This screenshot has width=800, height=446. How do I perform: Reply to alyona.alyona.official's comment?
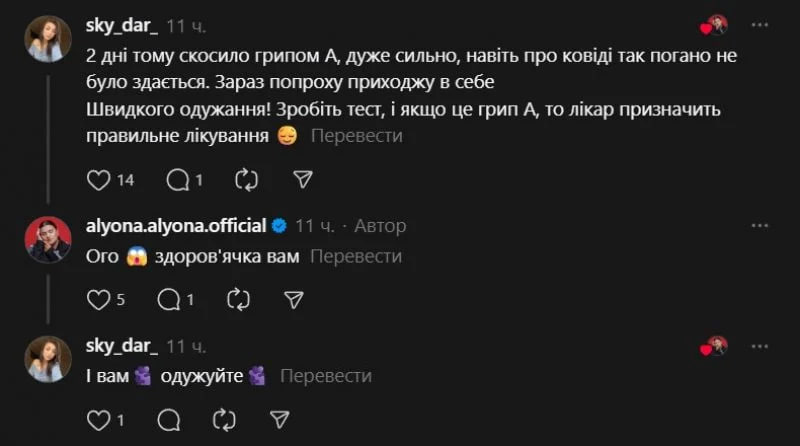tap(170, 299)
